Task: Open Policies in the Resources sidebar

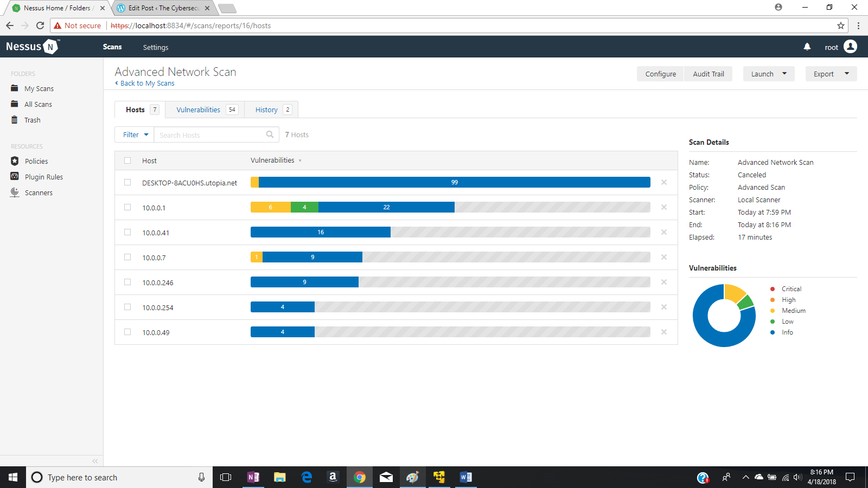Action: click(x=36, y=160)
